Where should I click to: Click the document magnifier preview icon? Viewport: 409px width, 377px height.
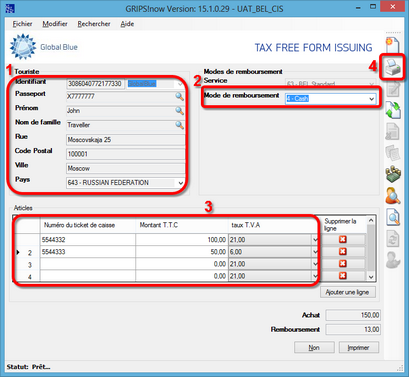(393, 217)
